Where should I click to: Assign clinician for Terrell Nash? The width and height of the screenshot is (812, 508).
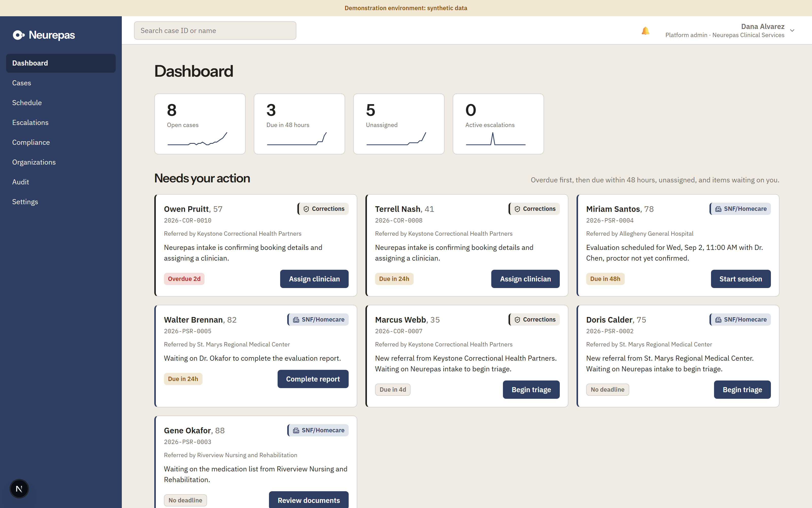tap(525, 279)
